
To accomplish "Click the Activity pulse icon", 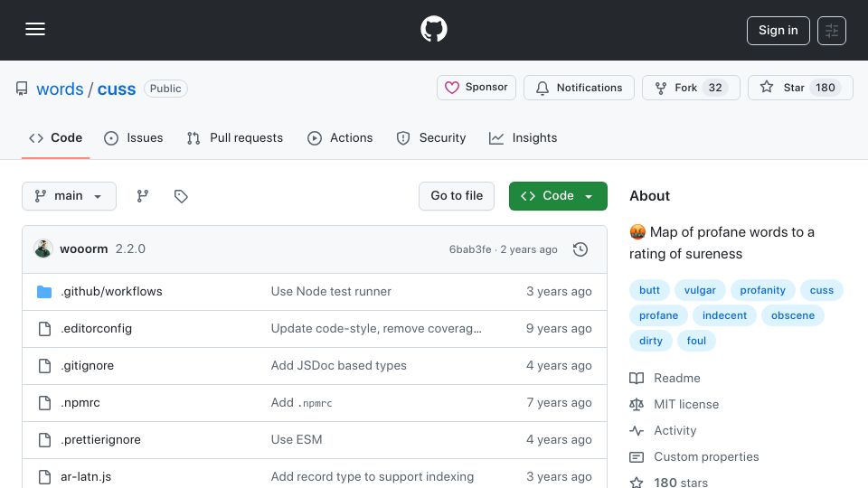I will [637, 430].
